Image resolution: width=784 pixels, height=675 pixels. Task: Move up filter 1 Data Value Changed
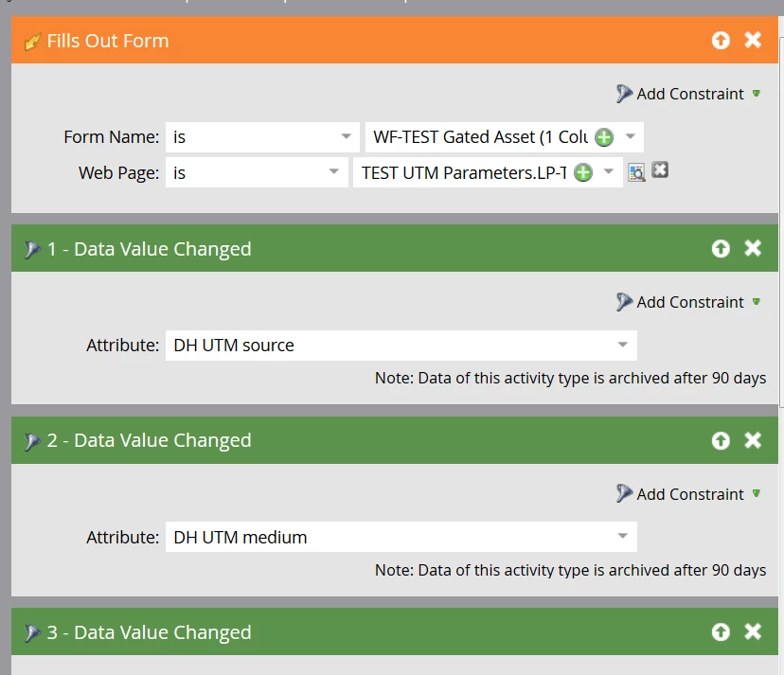coord(721,248)
